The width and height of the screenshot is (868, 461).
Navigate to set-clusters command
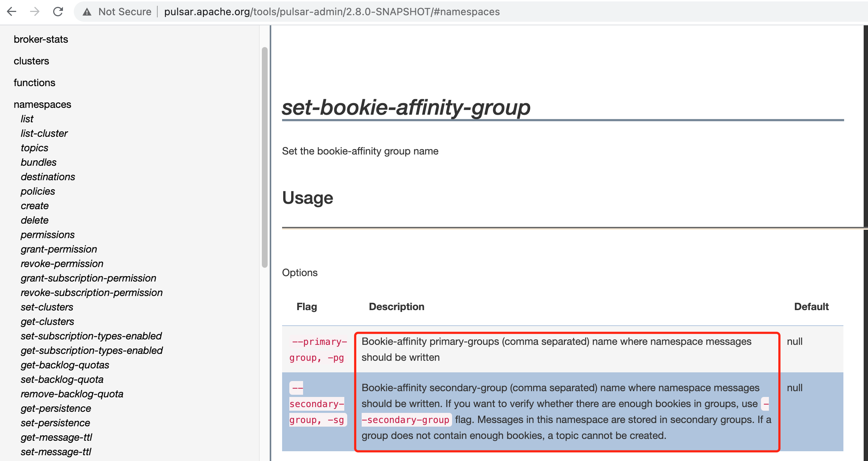point(47,307)
